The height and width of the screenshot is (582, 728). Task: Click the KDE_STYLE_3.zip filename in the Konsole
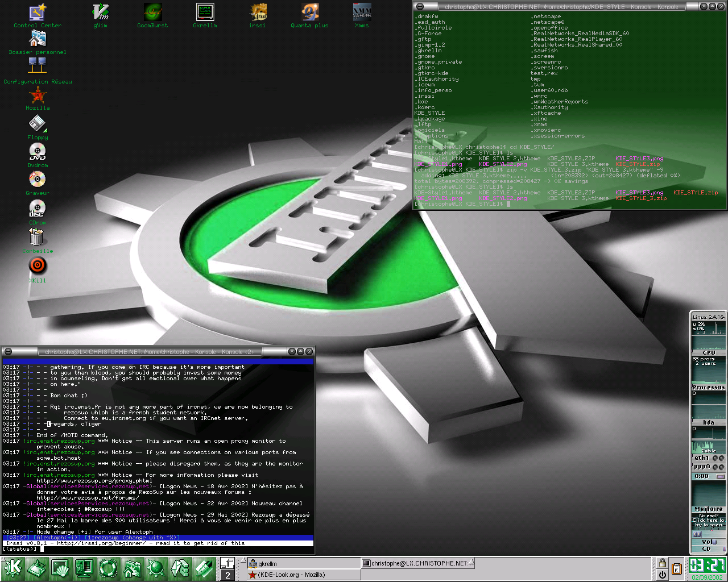pos(641,198)
